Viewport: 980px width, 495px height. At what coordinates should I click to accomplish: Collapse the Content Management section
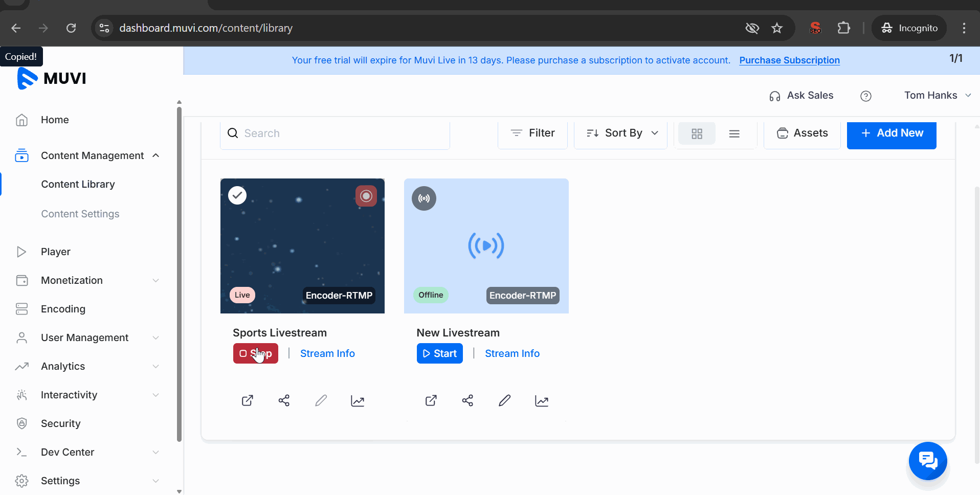[156, 155]
